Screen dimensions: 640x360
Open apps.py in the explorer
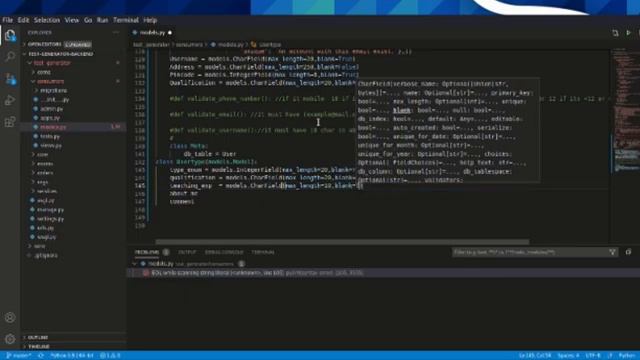point(50,118)
